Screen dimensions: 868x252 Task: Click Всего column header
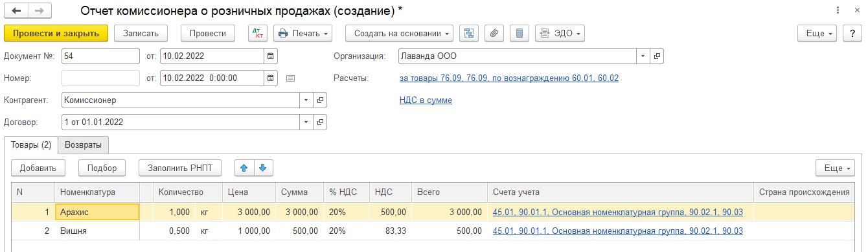449,192
